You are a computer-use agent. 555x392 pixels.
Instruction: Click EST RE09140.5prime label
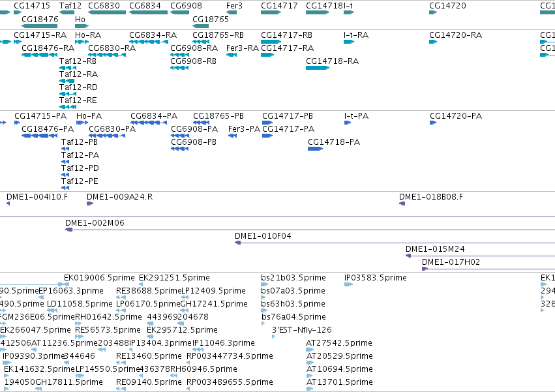149,382
